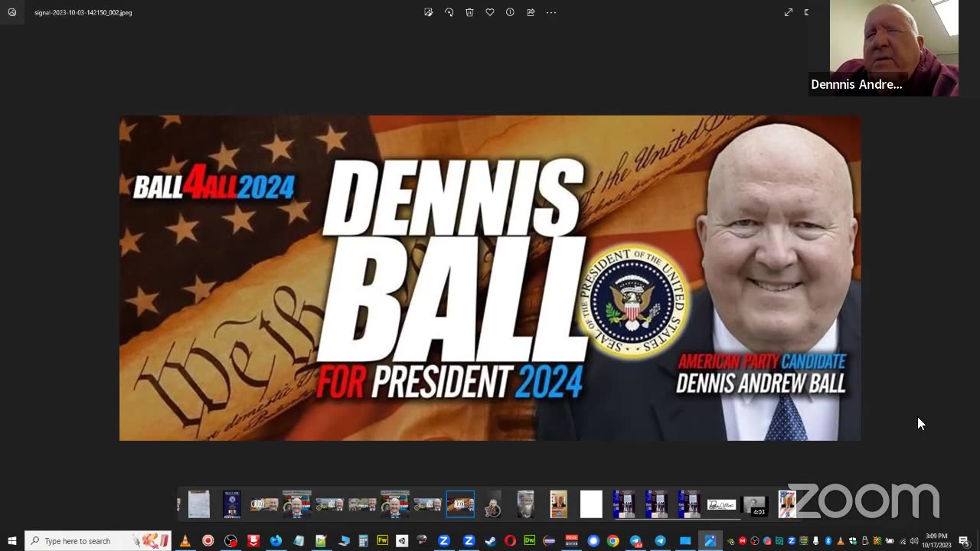Select the Dennis Andre... Zoom video tile
This screenshot has height=551, width=980.
click(884, 48)
